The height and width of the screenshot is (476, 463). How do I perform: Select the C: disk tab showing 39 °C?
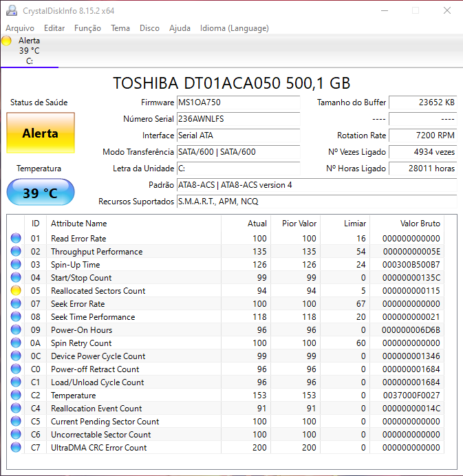[x=30, y=51]
